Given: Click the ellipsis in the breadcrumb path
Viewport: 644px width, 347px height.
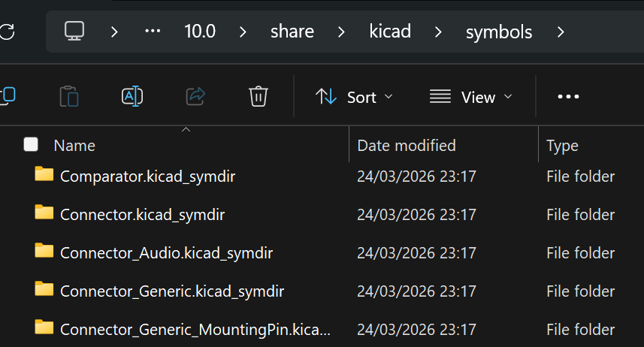Looking at the screenshot, I should (153, 32).
